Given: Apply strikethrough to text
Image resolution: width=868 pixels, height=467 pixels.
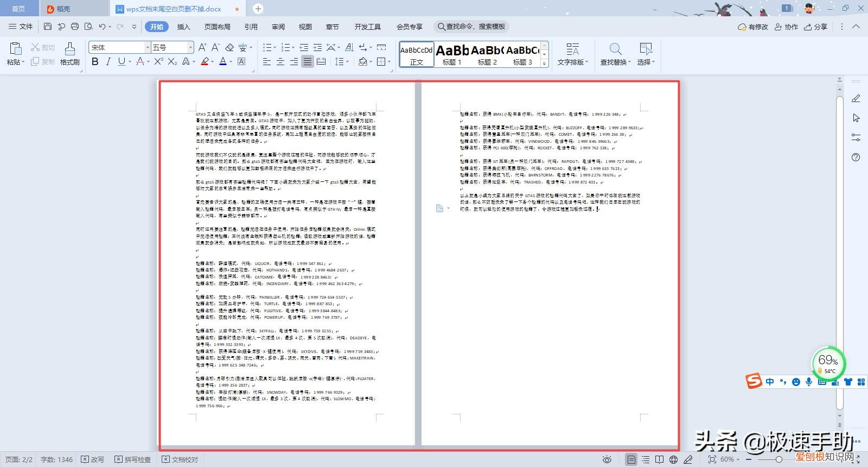Looking at the screenshot, I should [x=141, y=61].
